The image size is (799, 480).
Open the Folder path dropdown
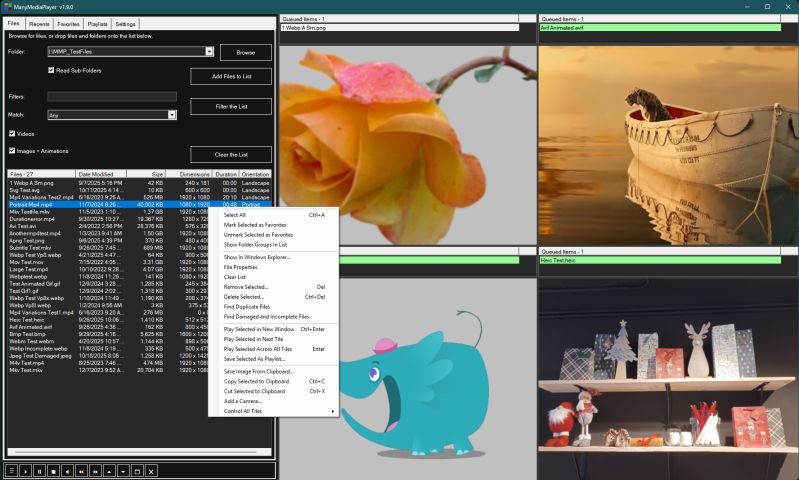(209, 51)
